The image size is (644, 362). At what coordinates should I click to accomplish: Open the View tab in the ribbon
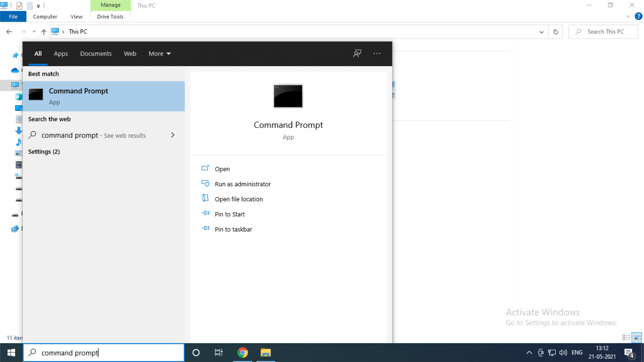coord(76,16)
